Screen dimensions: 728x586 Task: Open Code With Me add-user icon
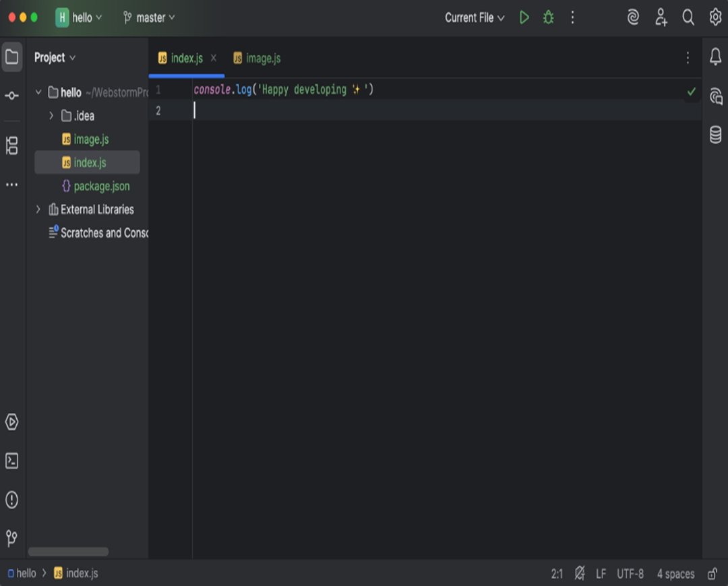click(661, 18)
